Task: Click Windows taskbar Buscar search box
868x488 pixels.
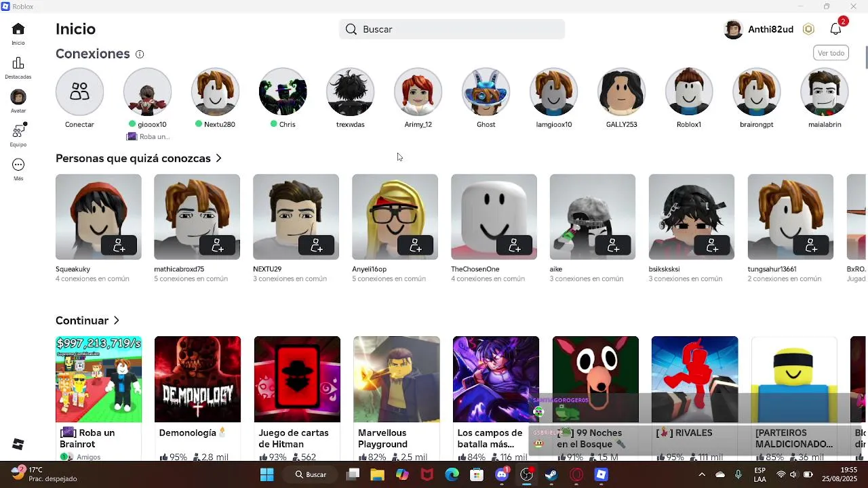Action: (311, 474)
